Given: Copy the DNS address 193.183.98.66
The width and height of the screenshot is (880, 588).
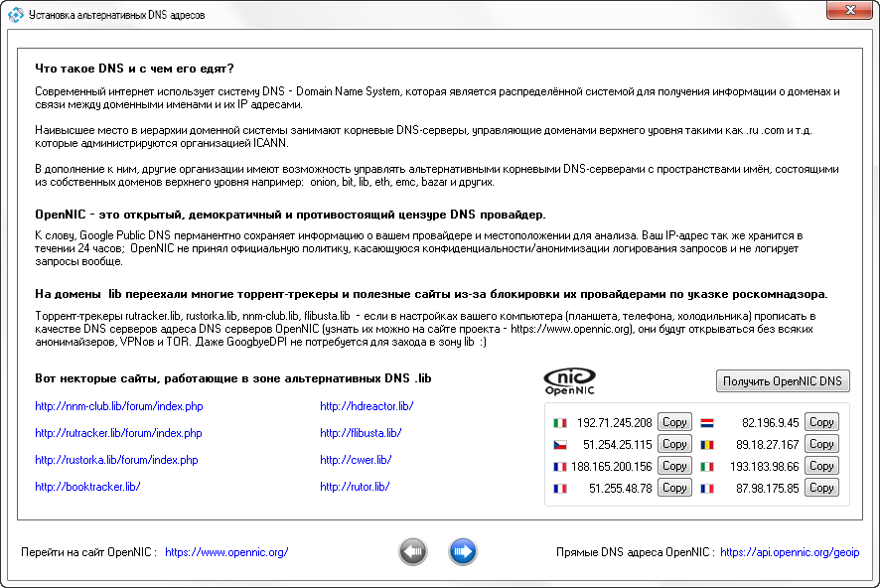Looking at the screenshot, I should 821,466.
